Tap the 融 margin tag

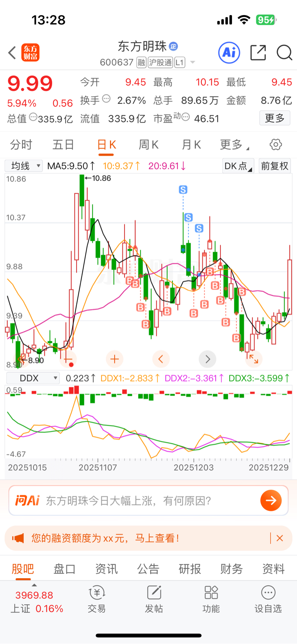141,62
